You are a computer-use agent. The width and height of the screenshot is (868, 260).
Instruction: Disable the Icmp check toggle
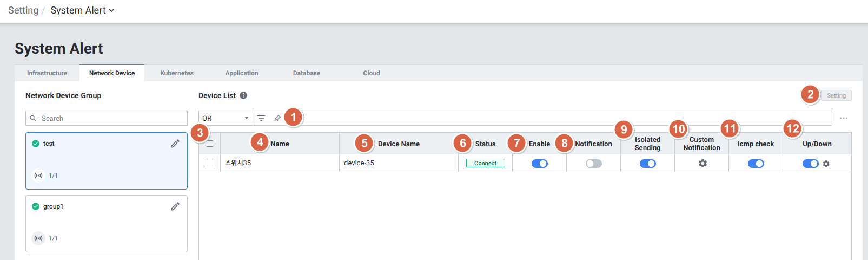click(756, 164)
